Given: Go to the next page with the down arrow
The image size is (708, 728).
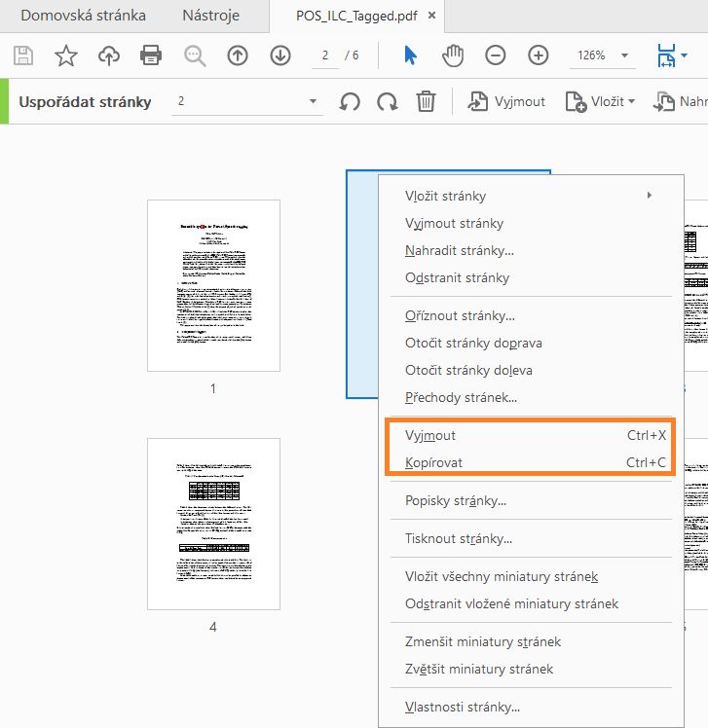Looking at the screenshot, I should (280, 55).
